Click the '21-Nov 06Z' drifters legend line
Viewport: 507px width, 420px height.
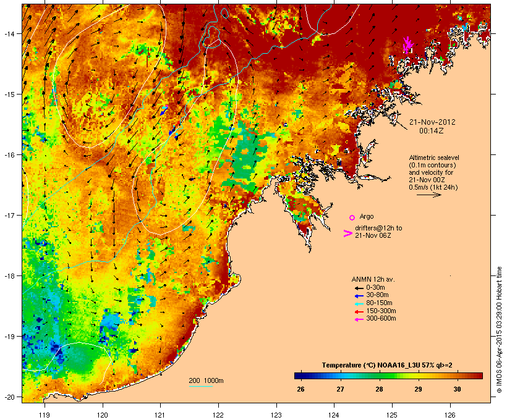[373, 235]
